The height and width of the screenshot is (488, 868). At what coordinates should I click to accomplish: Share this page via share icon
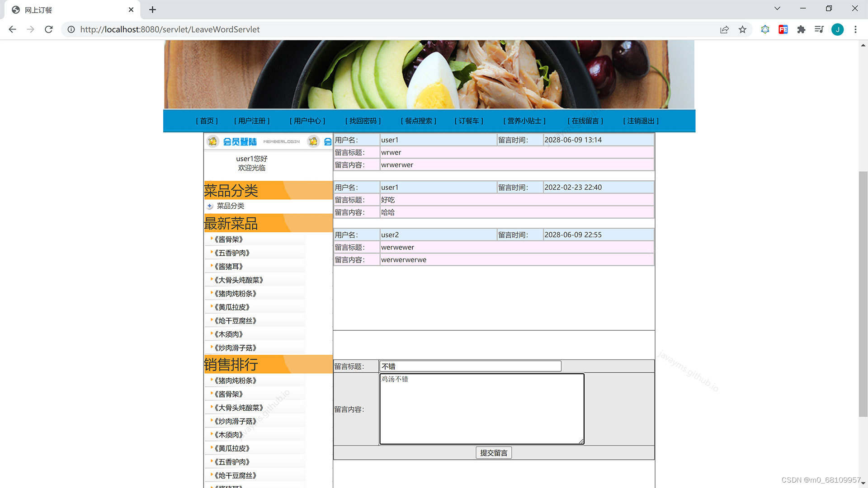point(724,29)
